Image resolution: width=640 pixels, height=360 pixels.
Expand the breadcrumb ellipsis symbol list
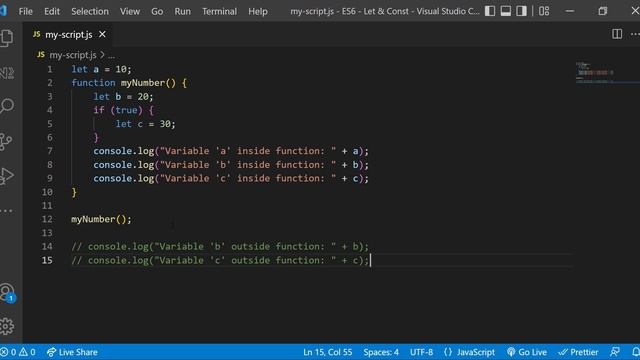tap(111, 56)
